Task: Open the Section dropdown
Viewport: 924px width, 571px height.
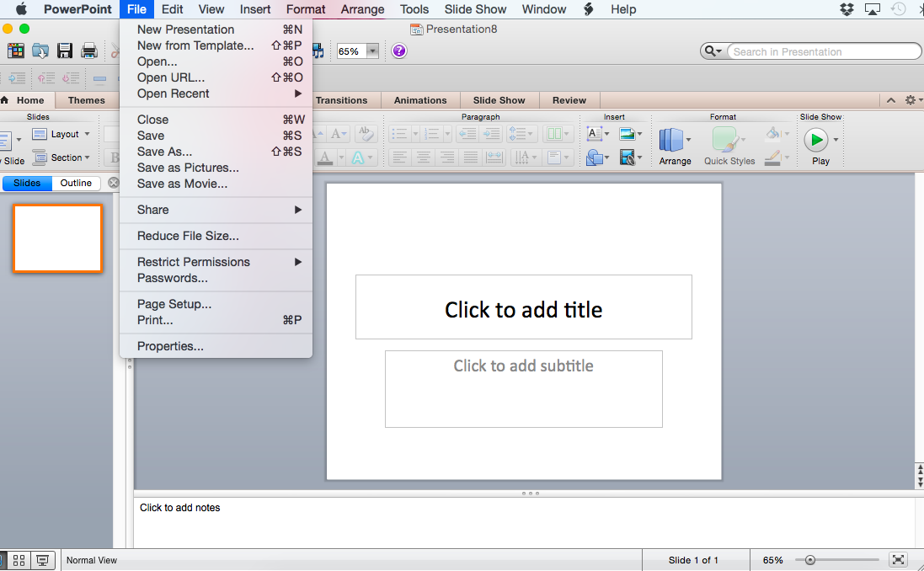Action: 61,157
